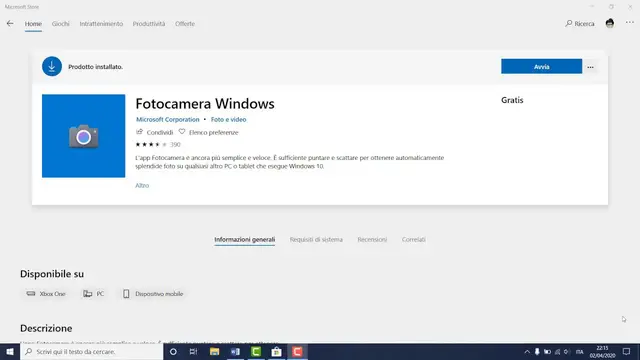Expand description with Altro link

tap(142, 185)
